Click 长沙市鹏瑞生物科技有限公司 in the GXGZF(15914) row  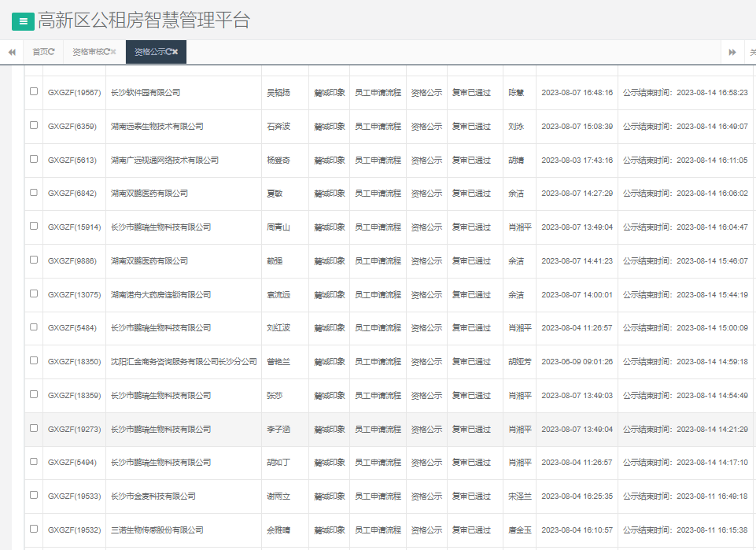click(161, 227)
